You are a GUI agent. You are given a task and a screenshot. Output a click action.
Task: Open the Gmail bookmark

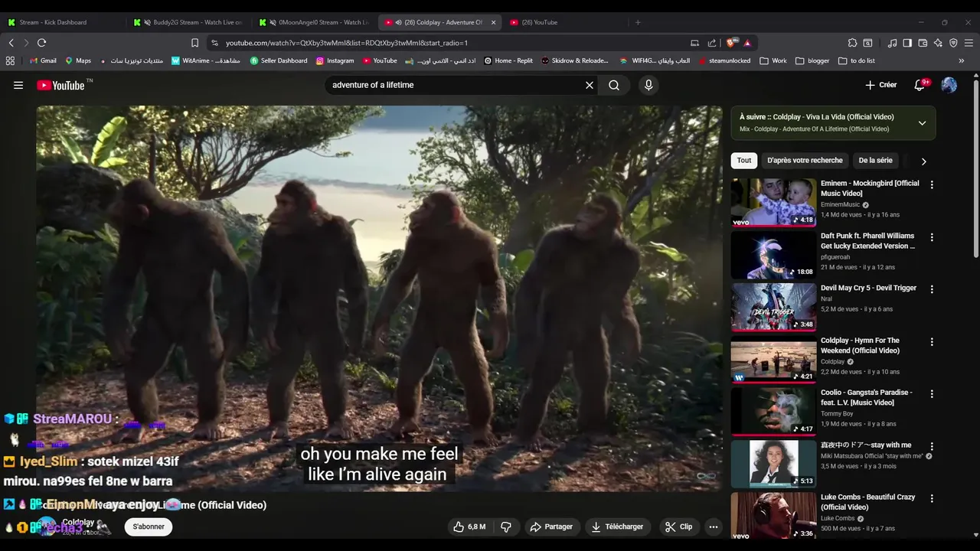pos(43,60)
